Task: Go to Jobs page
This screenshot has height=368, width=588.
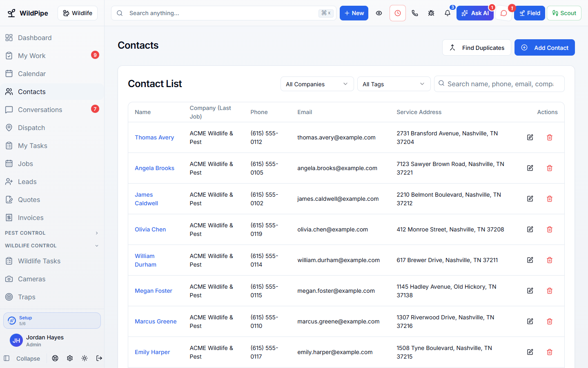Action: 52,164
